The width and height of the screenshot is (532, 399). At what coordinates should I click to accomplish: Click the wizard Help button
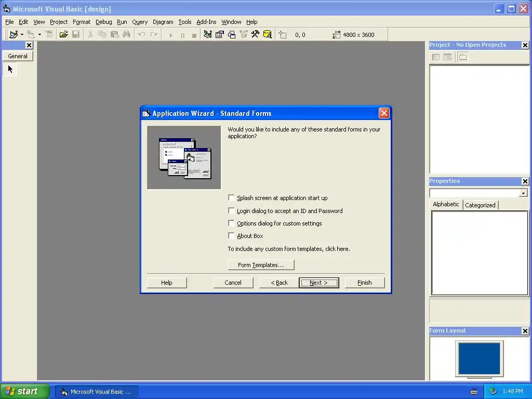click(167, 283)
